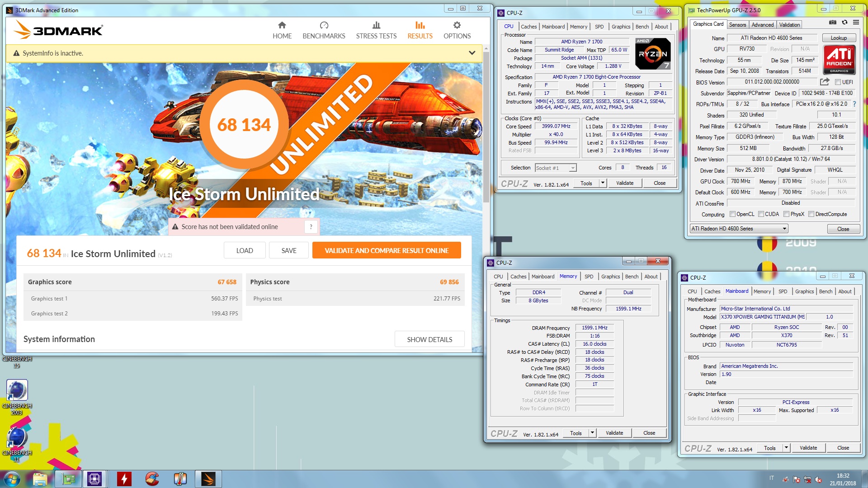
Task: Click the Ryzen logo in CPU-Z
Action: (x=653, y=53)
